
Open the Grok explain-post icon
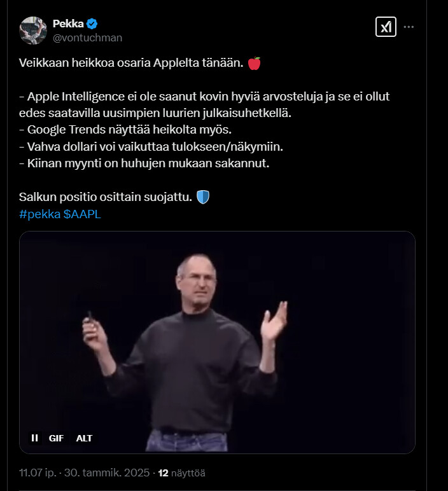point(386,27)
